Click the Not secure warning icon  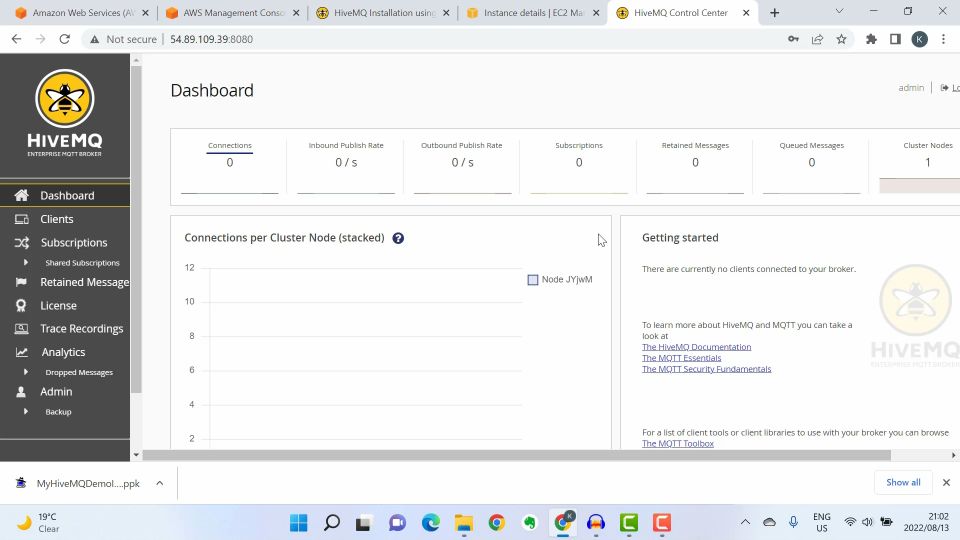point(94,39)
